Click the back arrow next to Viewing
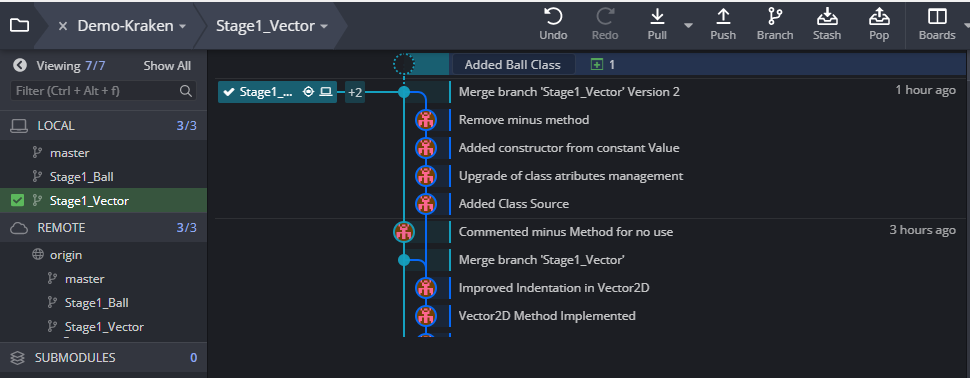This screenshot has height=378, width=970. coord(20,65)
